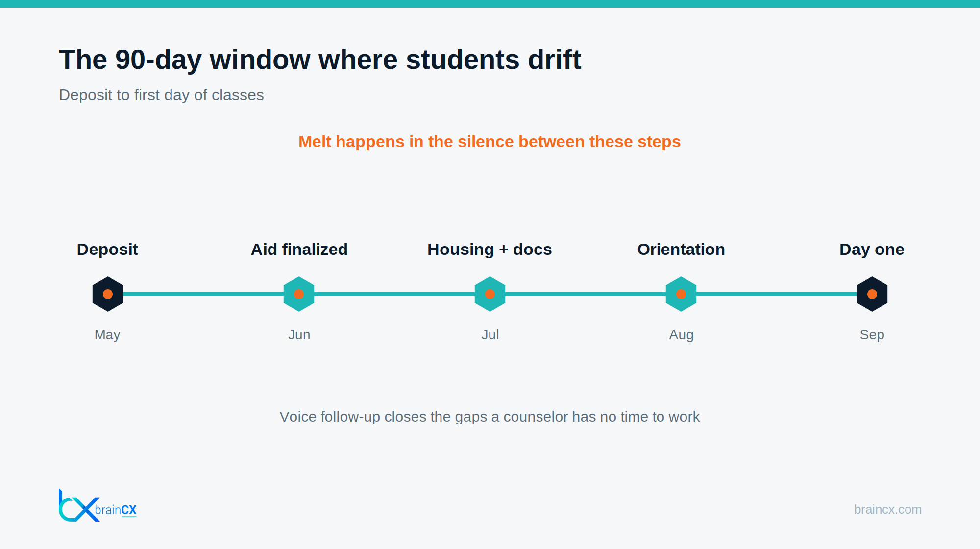Select the Aug month label
980x549 pixels.
coord(681,335)
